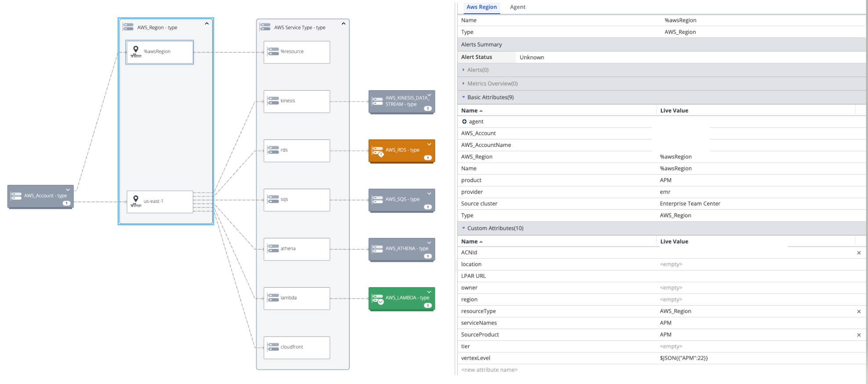Click the cloudfront service node icon
Image resolution: width=868 pixels, height=384 pixels.
point(273,347)
